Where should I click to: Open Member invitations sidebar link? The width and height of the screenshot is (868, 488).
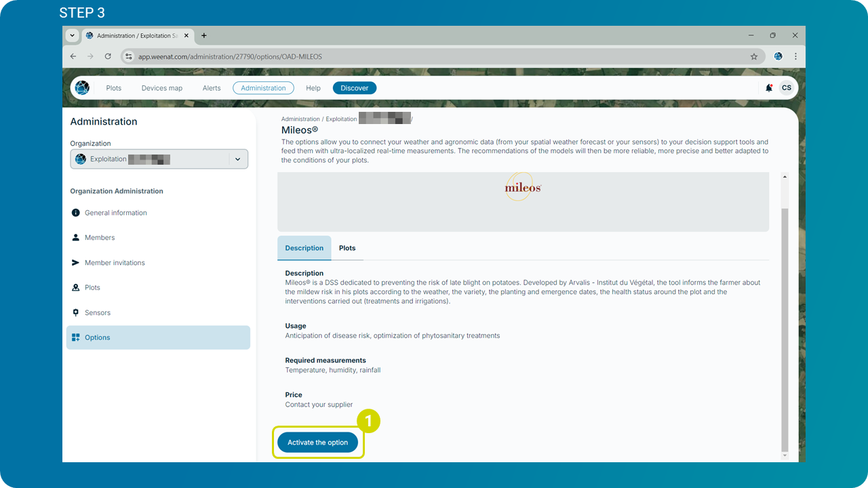tap(115, 263)
